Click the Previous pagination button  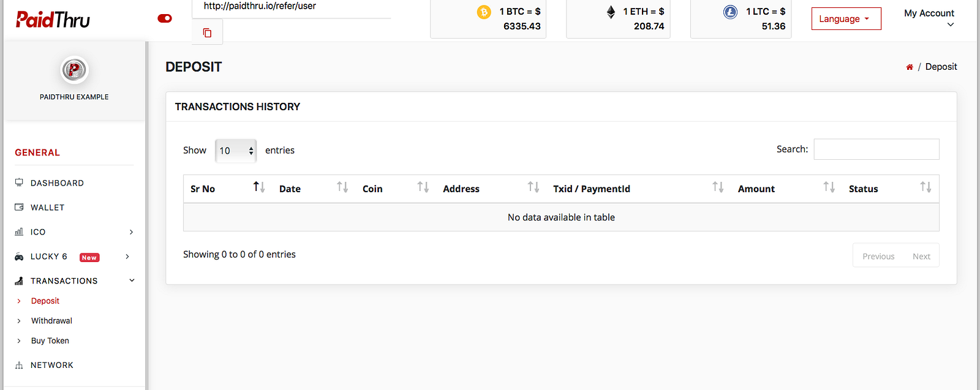coord(878,256)
